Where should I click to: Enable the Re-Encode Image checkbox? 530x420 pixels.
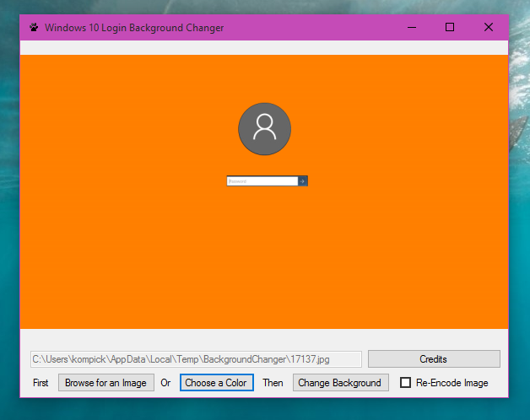405,383
